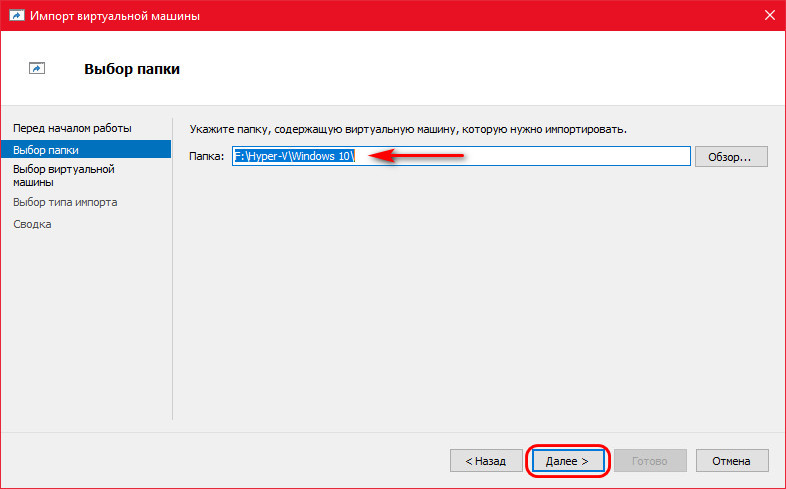This screenshot has height=489, width=786.
Task: Go to Выбор виртуальной машины step
Action: [64, 175]
